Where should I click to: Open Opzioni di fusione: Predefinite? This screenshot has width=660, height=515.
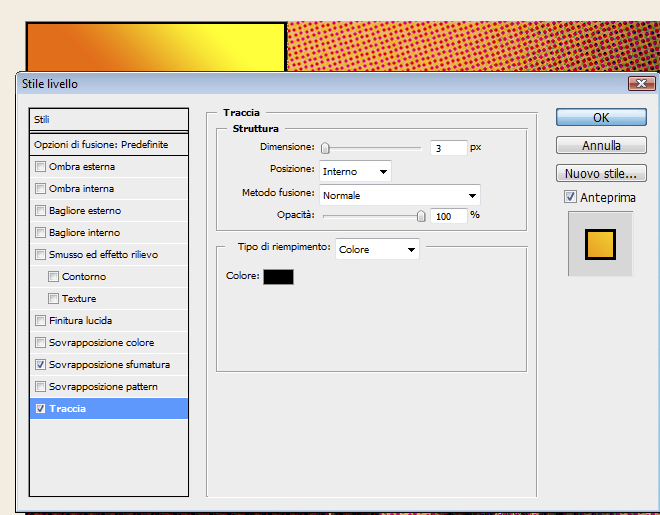[x=109, y=145]
